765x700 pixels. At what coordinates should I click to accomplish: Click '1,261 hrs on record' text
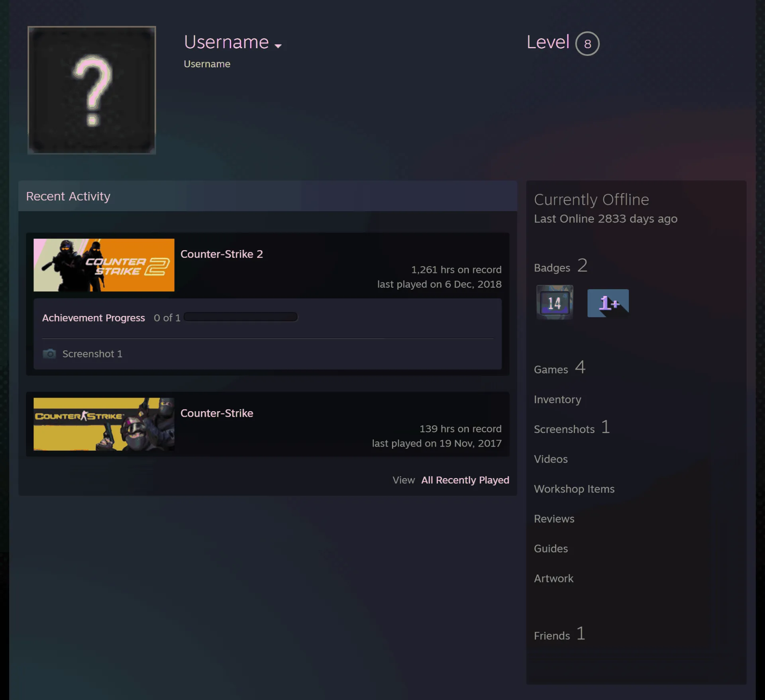pyautogui.click(x=456, y=270)
